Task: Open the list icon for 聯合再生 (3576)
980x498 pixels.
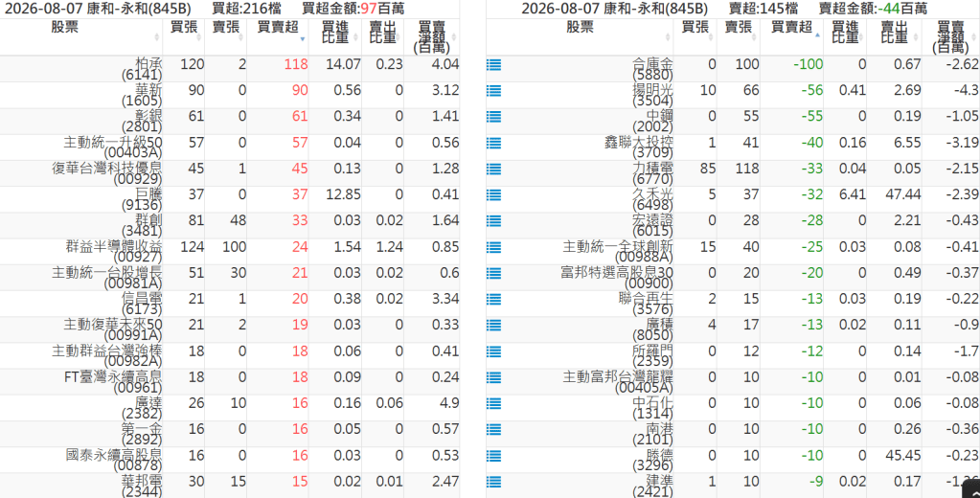Action: (x=493, y=300)
